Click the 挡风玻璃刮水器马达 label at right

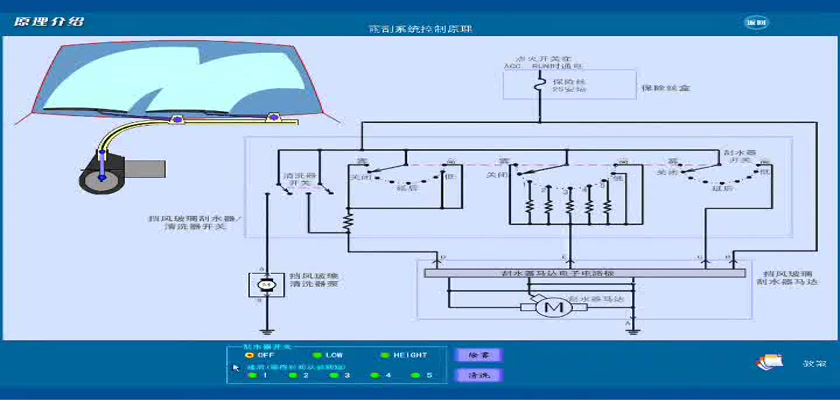tap(786, 277)
